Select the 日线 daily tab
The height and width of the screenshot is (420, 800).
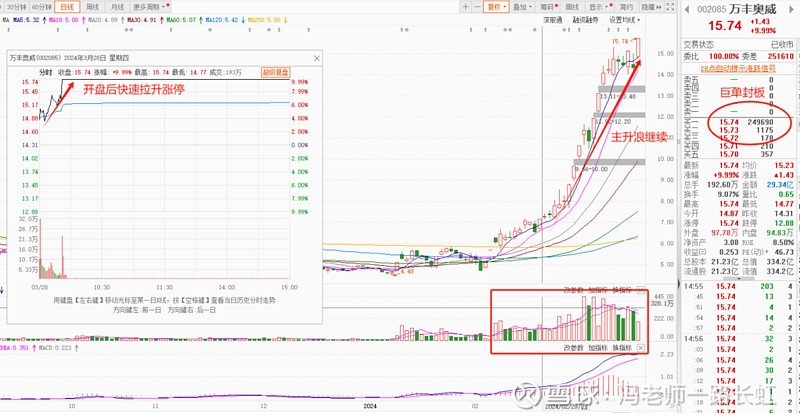click(67, 7)
